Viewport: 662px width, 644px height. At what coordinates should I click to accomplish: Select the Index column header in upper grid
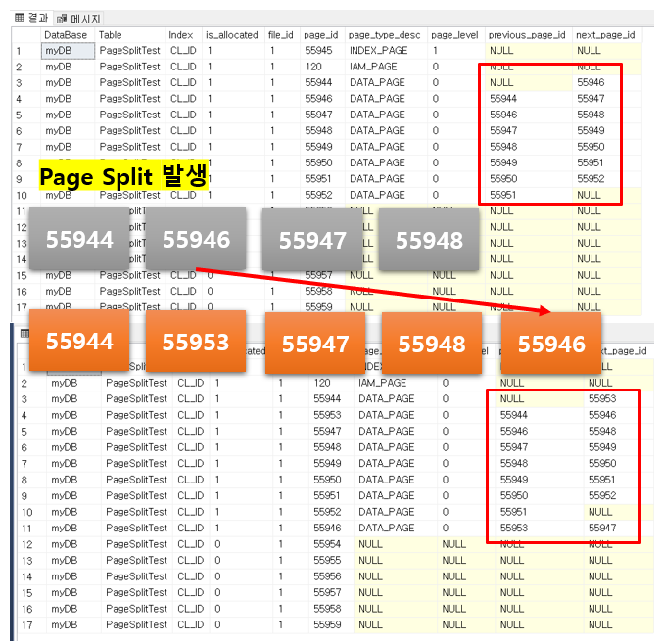point(184,35)
